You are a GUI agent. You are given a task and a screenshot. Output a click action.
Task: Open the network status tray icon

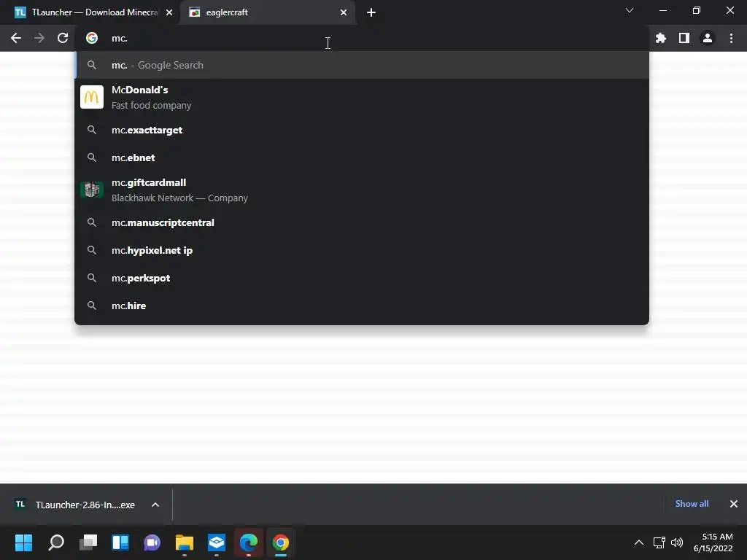(x=659, y=542)
